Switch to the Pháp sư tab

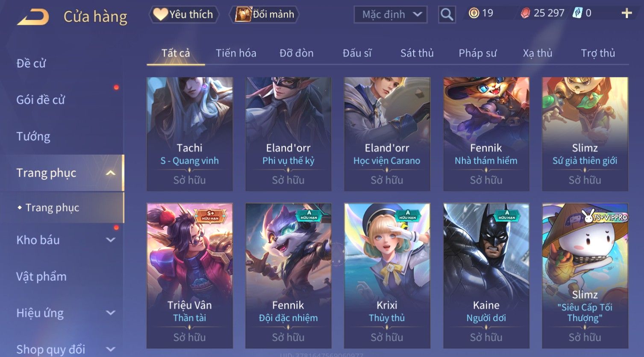coord(477,53)
